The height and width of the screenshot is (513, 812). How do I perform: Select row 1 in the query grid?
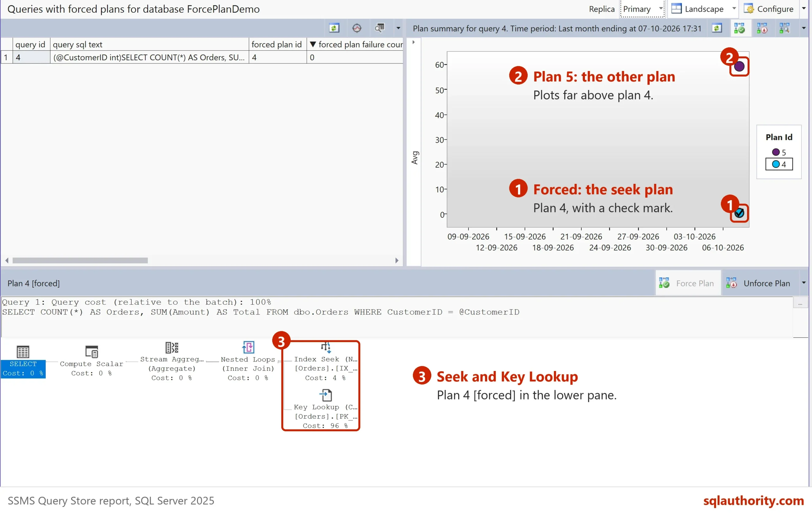pyautogui.click(x=6, y=57)
